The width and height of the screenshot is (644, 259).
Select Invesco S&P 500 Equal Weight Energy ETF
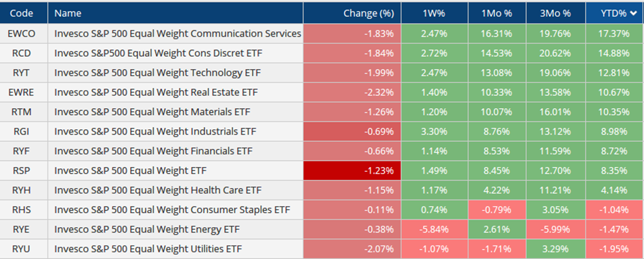(x=147, y=229)
